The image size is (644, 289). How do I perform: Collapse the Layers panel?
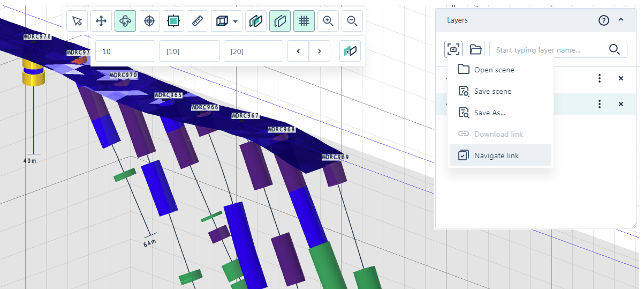[621, 20]
